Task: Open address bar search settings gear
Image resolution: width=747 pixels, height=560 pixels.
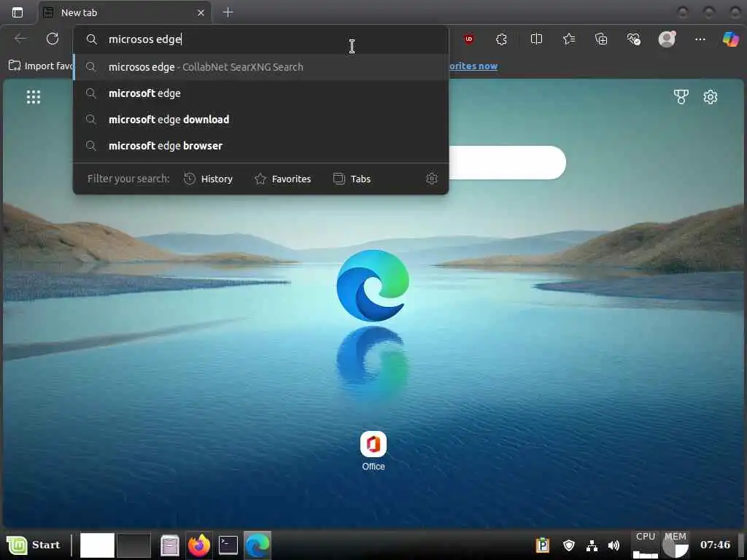Action: [432, 179]
